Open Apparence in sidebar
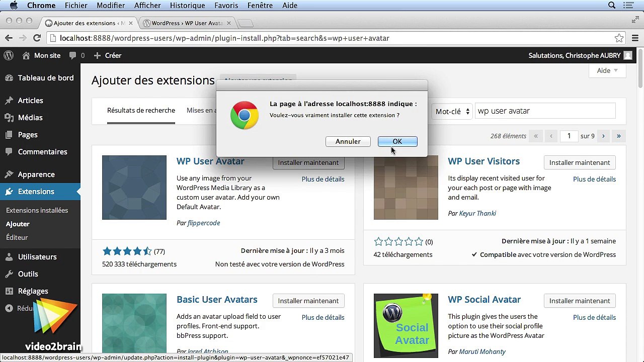 [x=40, y=174]
